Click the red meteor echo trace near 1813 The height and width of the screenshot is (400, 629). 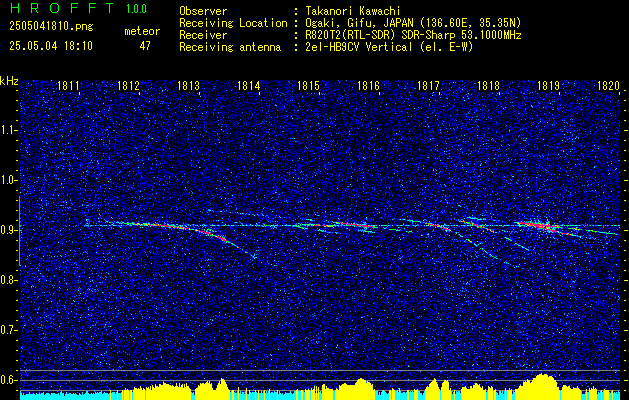coord(189,230)
